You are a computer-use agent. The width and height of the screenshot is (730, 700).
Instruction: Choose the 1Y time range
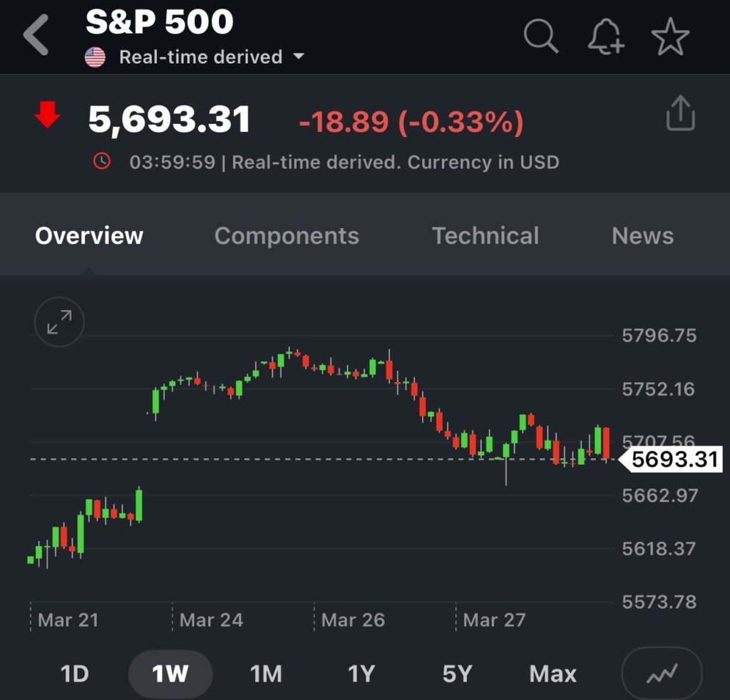click(361, 674)
